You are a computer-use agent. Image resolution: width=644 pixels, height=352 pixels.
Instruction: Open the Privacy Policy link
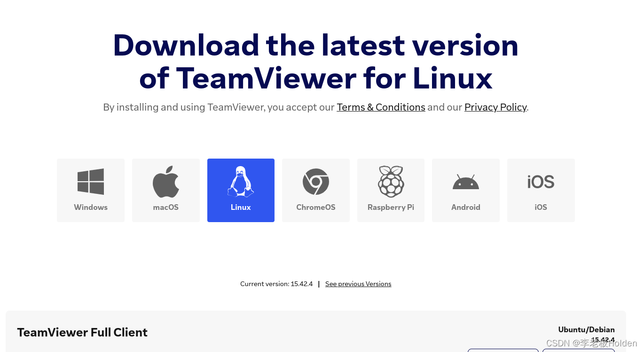click(x=495, y=107)
